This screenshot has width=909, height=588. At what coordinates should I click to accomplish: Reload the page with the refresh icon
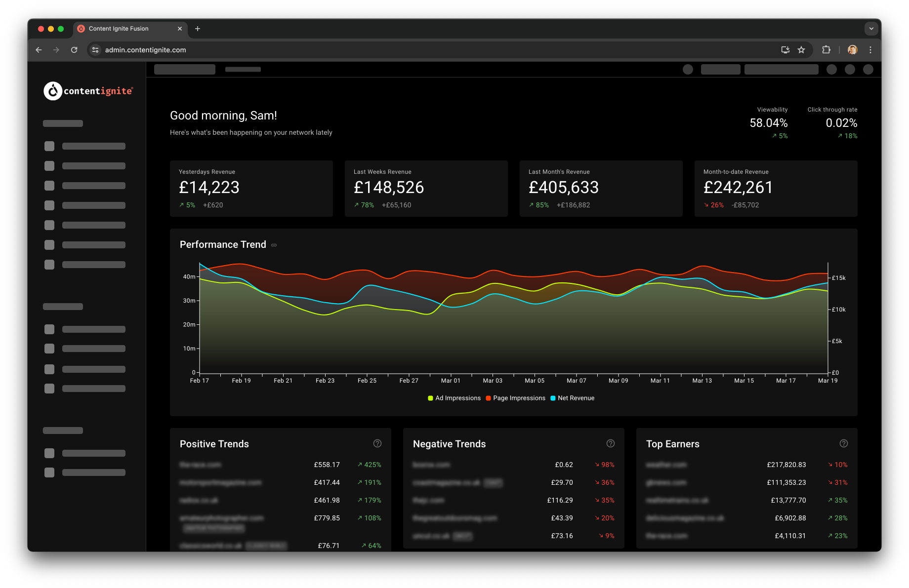click(x=74, y=50)
